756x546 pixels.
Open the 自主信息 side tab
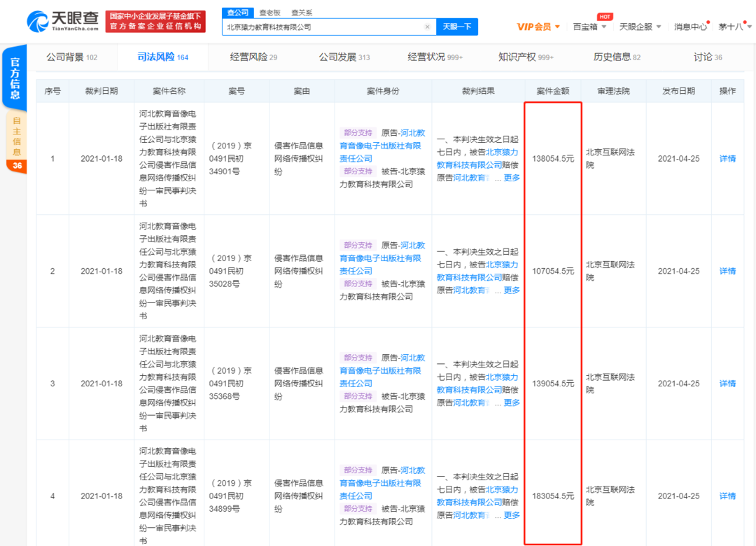coord(17,136)
